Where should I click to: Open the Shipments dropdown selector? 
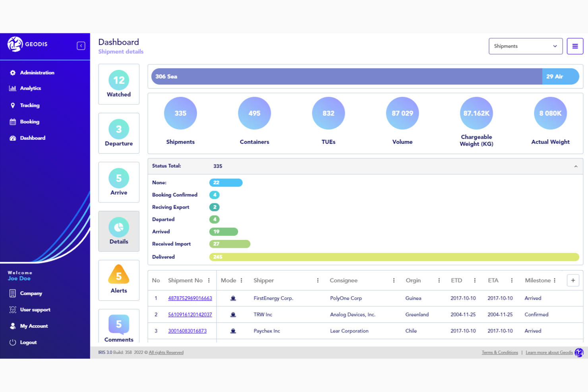(x=526, y=46)
